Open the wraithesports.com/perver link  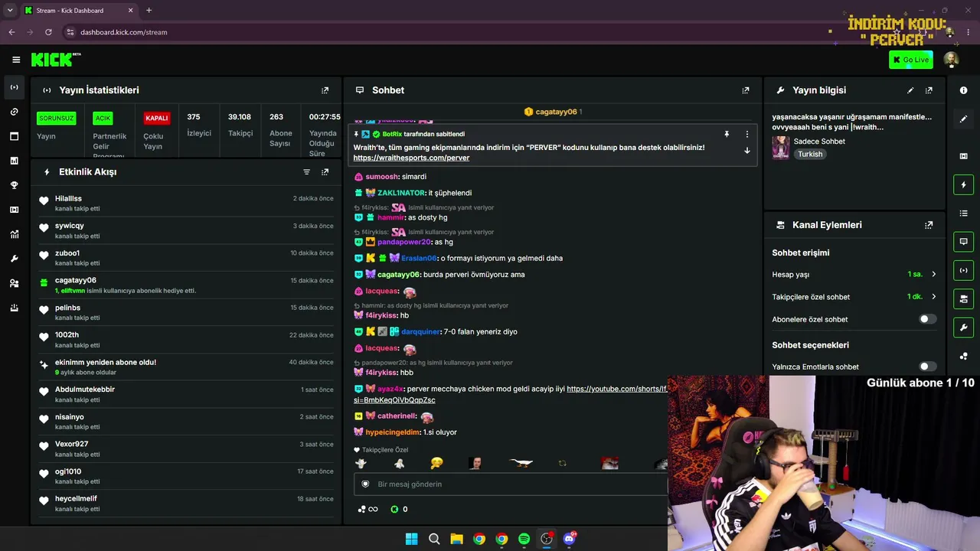[x=411, y=158]
